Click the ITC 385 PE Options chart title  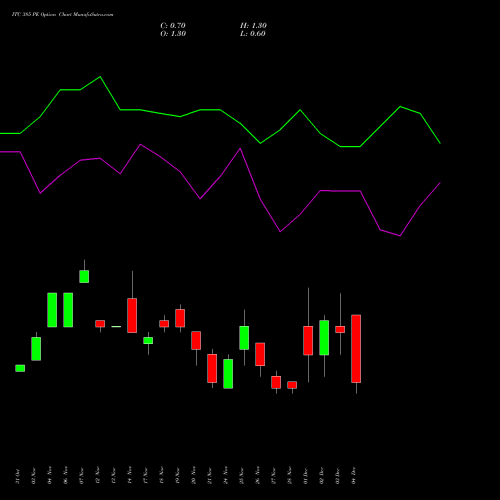(x=62, y=14)
